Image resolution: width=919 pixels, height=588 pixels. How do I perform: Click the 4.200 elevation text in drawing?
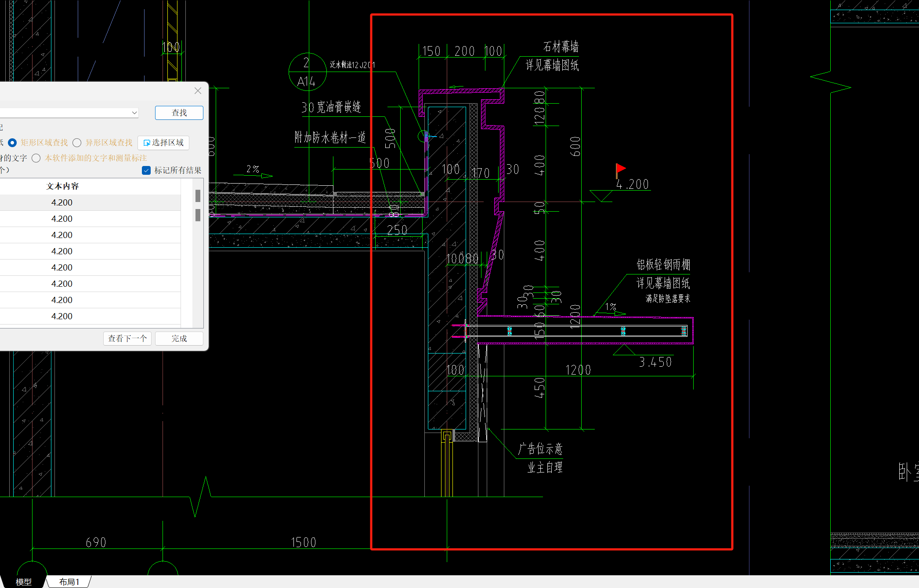click(x=633, y=184)
